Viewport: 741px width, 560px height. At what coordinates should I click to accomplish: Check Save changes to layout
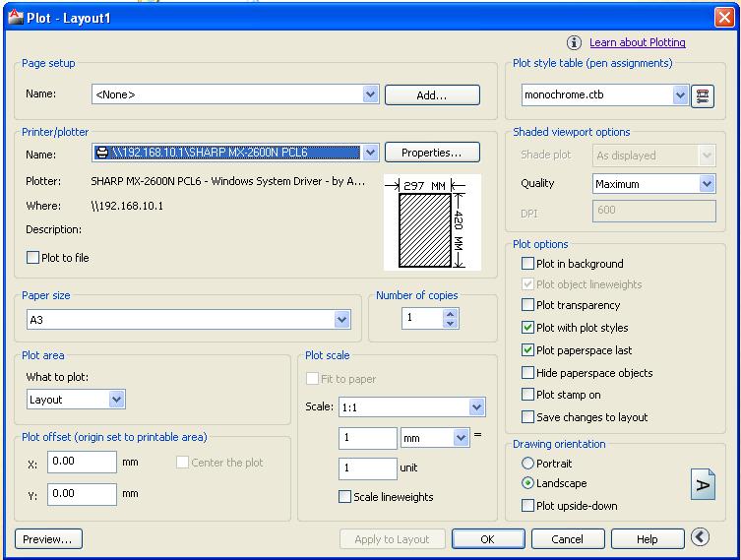pyautogui.click(x=527, y=417)
